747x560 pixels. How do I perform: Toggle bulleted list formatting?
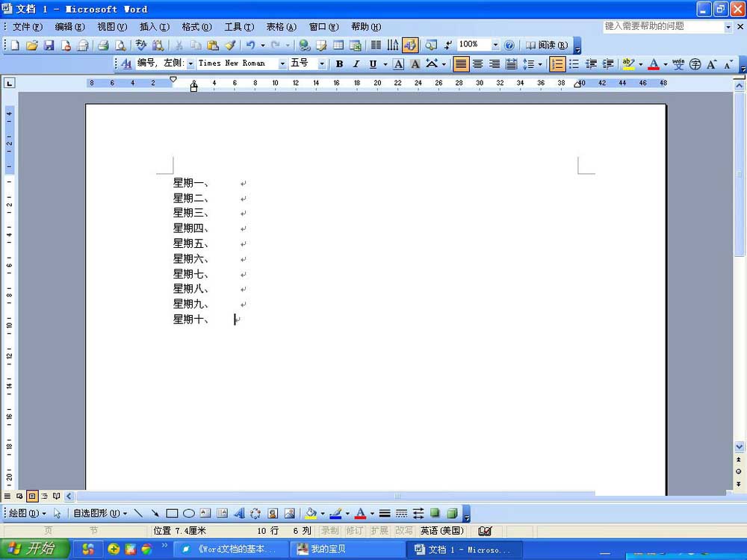(574, 63)
